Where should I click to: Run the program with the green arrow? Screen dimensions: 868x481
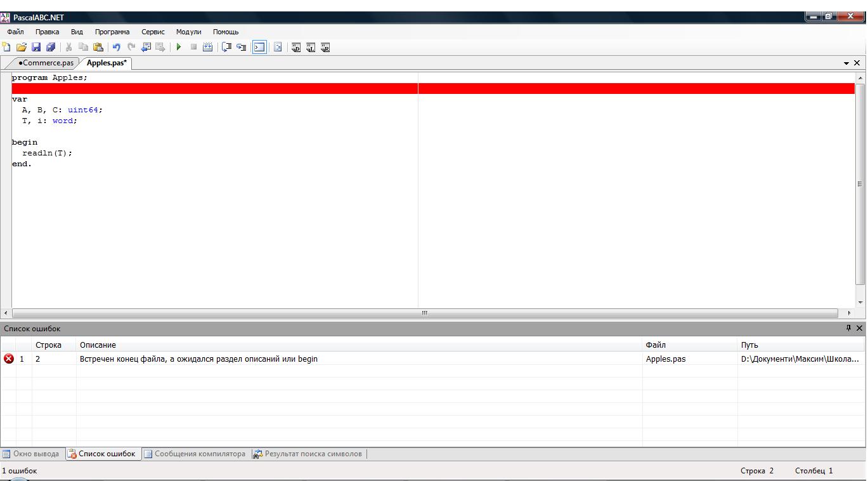[x=179, y=47]
